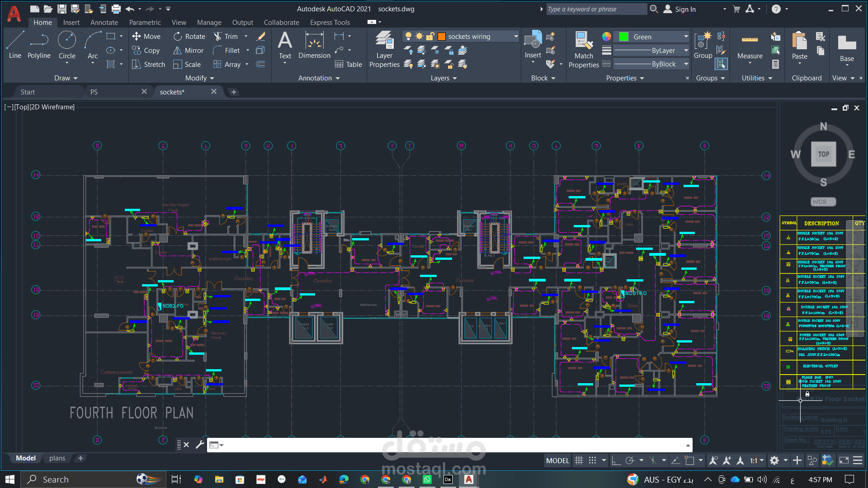Click the Sign In button
The height and width of the screenshot is (488, 868).
[680, 9]
